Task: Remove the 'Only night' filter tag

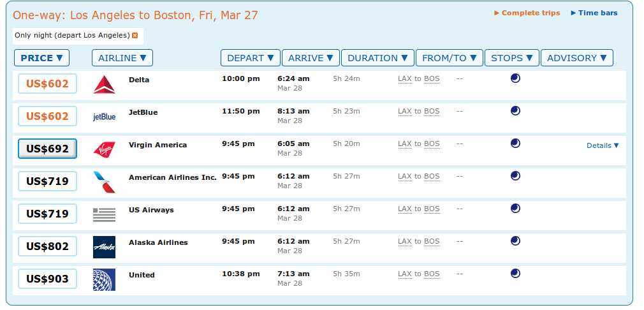Action: pyautogui.click(x=135, y=36)
